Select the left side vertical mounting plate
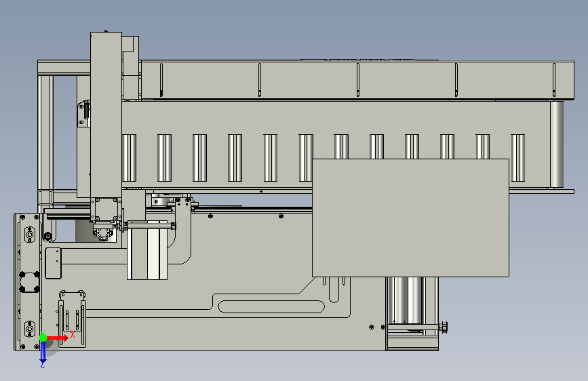Image resolution: width=588 pixels, height=381 pixels. [28, 281]
